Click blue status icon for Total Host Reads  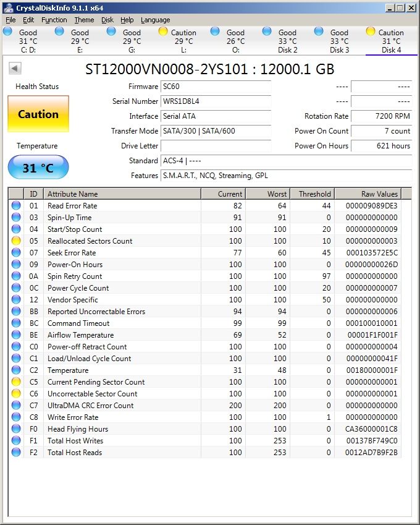[16, 453]
